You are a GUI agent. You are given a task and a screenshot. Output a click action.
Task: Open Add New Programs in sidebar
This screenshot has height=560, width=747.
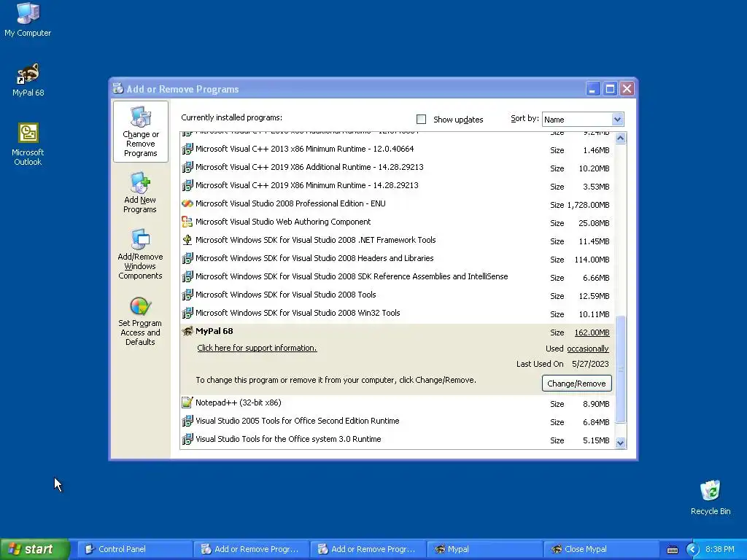tap(140, 192)
